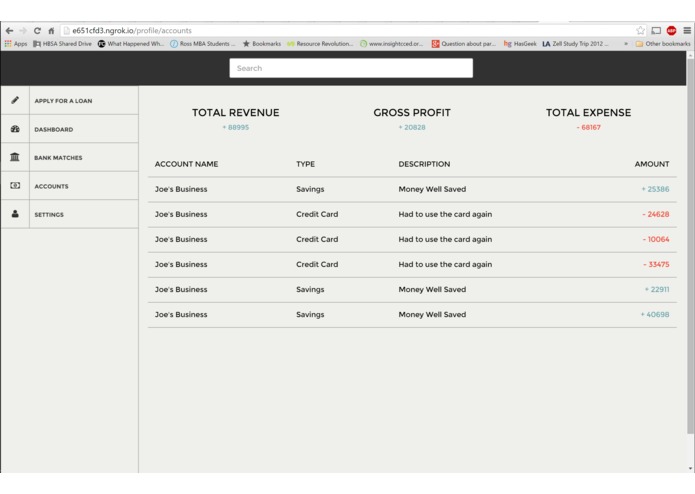Open the www.insightcced.or... bookmark
695x494 pixels.
point(391,43)
